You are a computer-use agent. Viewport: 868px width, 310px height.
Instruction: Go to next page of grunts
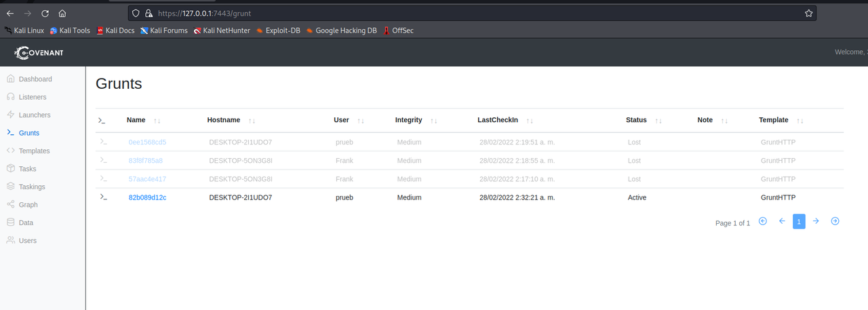coord(816,221)
